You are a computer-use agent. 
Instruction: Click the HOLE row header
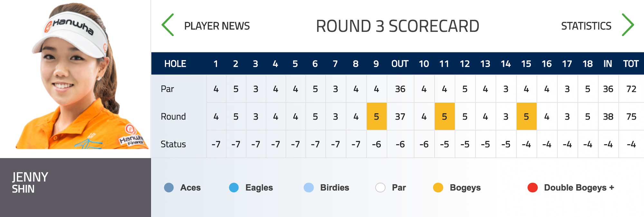[x=175, y=64]
